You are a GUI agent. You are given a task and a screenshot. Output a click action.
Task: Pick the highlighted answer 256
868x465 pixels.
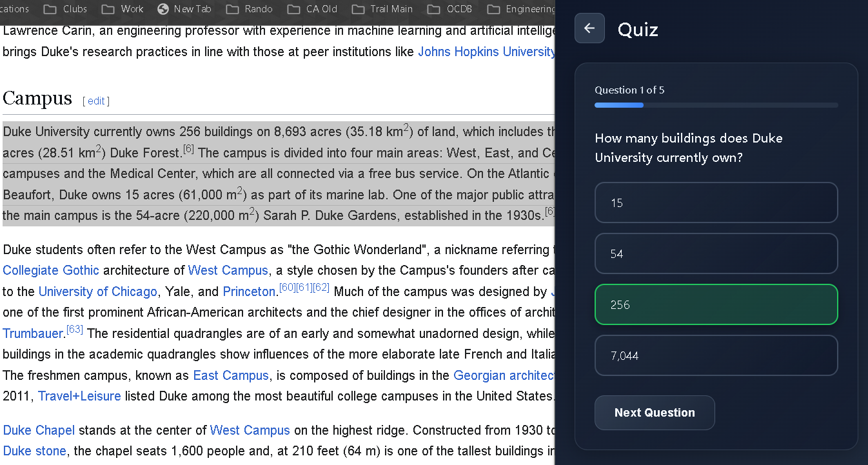pos(716,304)
